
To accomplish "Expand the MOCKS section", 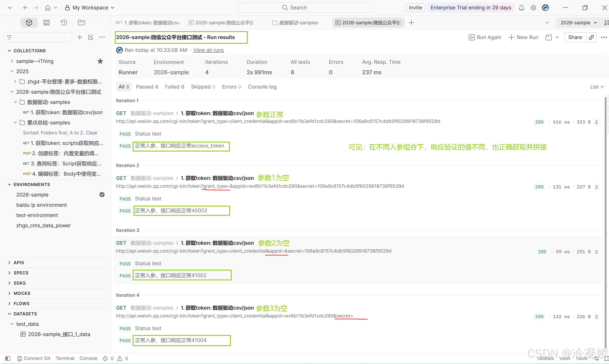I will pyautogui.click(x=9, y=293).
